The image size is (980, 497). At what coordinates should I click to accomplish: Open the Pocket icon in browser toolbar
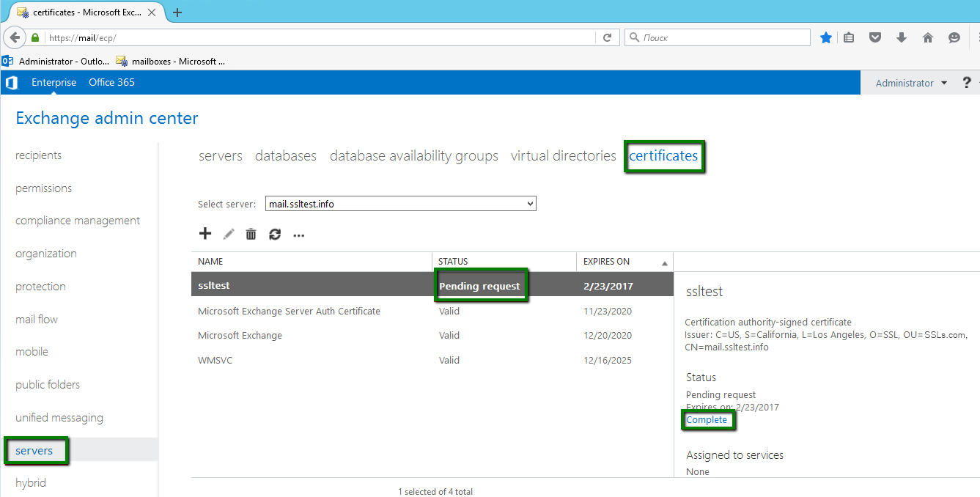pyautogui.click(x=875, y=37)
